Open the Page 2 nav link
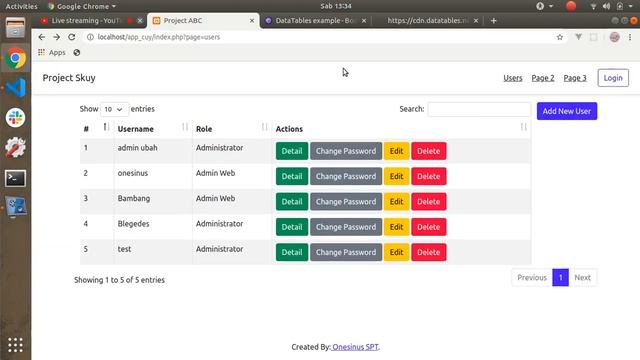The height and width of the screenshot is (360, 640). click(543, 78)
